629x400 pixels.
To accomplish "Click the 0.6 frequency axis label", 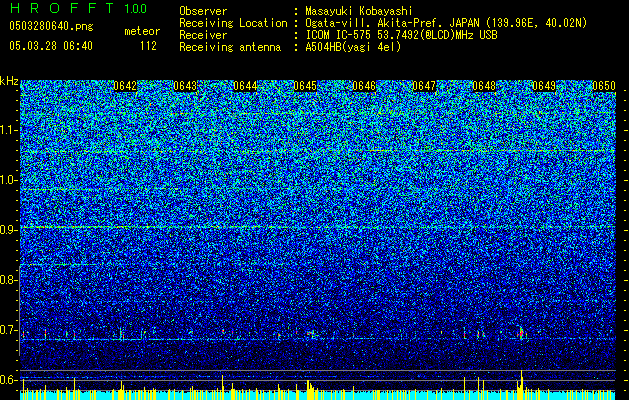I will click(8, 380).
